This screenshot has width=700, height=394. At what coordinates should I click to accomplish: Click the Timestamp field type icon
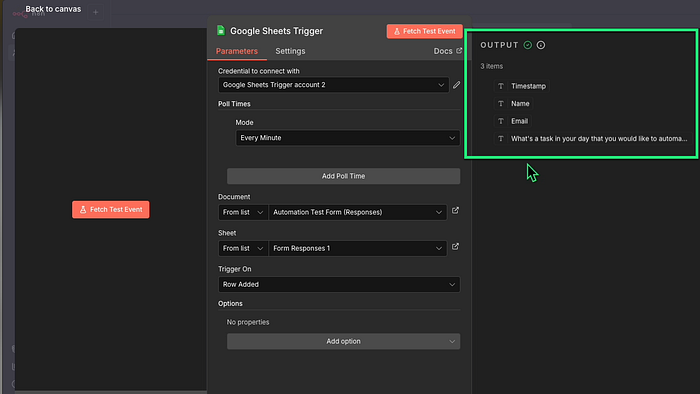coord(500,86)
